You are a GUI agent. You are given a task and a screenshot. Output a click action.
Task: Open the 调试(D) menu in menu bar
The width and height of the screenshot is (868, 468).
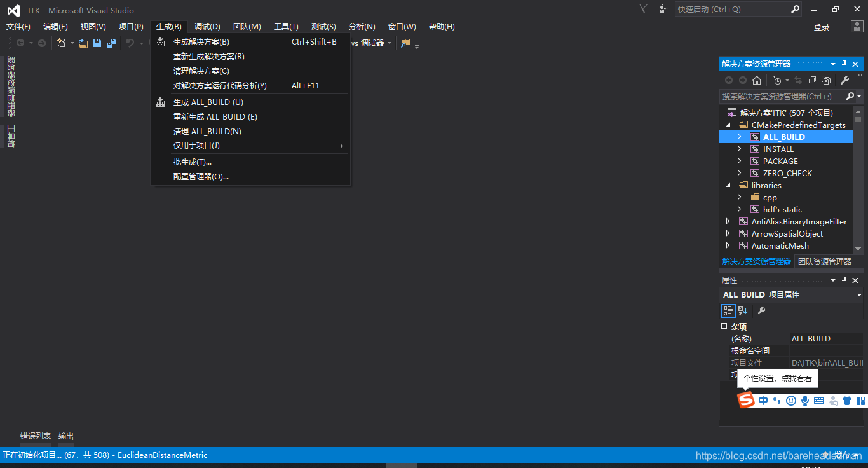207,27
